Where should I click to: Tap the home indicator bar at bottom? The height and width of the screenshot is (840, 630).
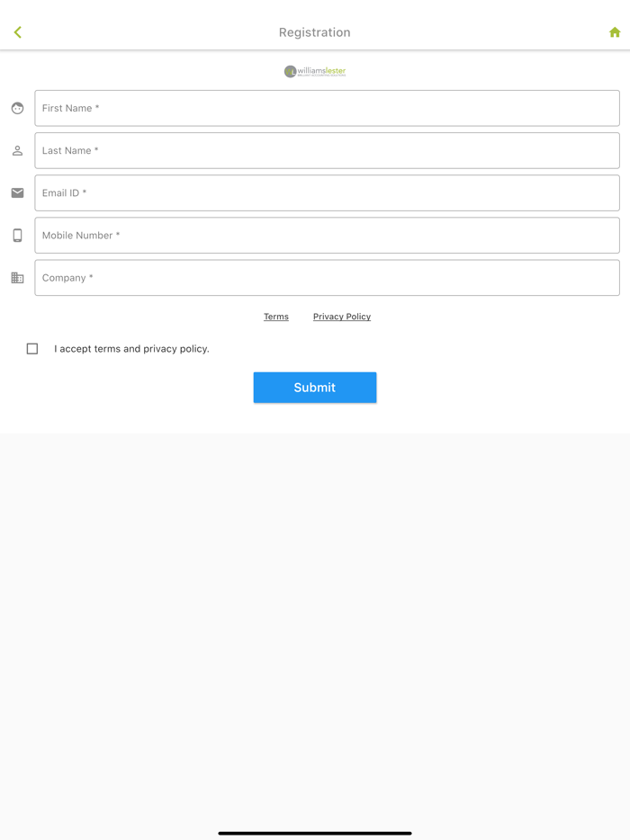[315, 833]
